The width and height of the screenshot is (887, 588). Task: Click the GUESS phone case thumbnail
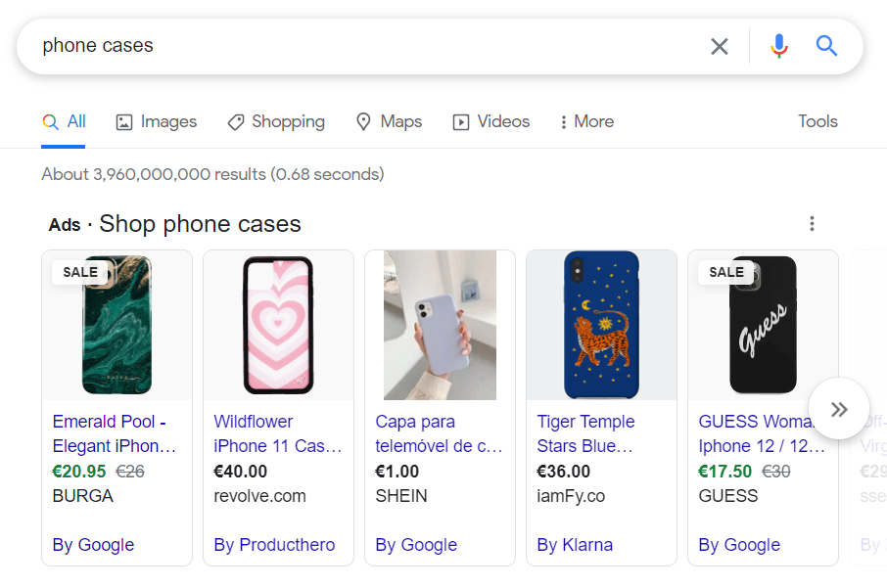[763, 325]
